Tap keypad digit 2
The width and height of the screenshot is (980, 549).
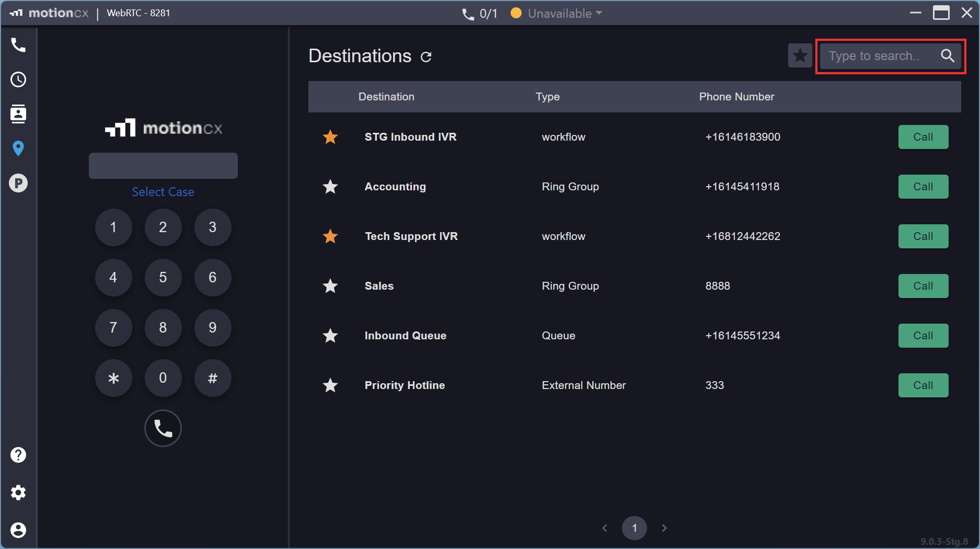tap(163, 227)
